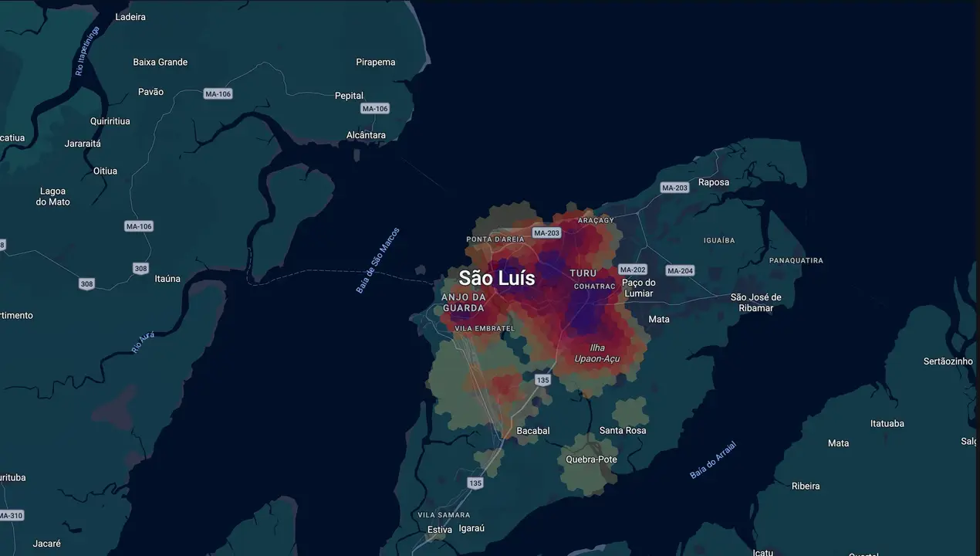Click the Bacabal label
Screen dimensions: 980x556
[x=533, y=431]
